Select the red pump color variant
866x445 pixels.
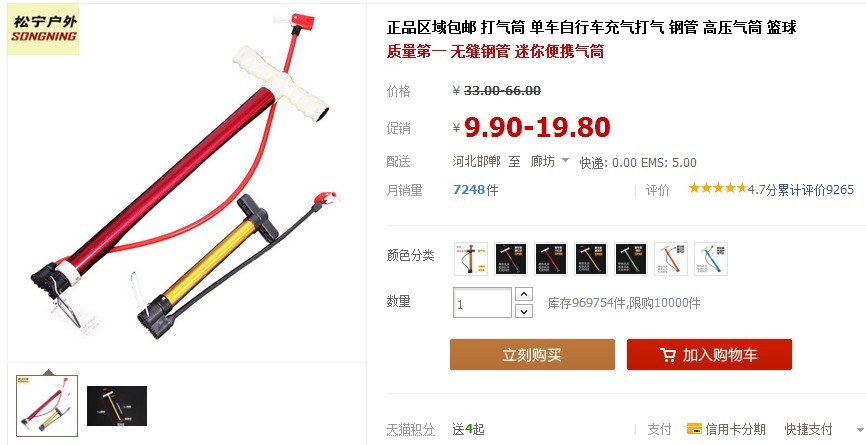click(x=551, y=258)
